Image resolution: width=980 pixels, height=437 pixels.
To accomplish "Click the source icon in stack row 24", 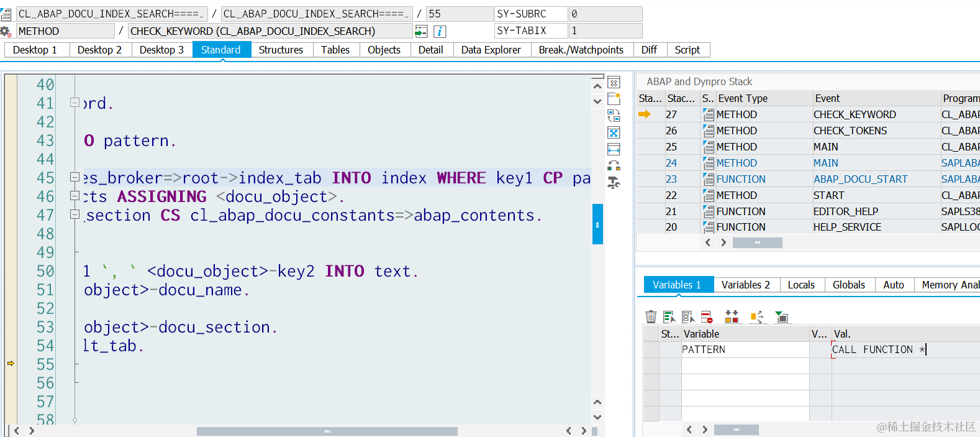I will [708, 163].
